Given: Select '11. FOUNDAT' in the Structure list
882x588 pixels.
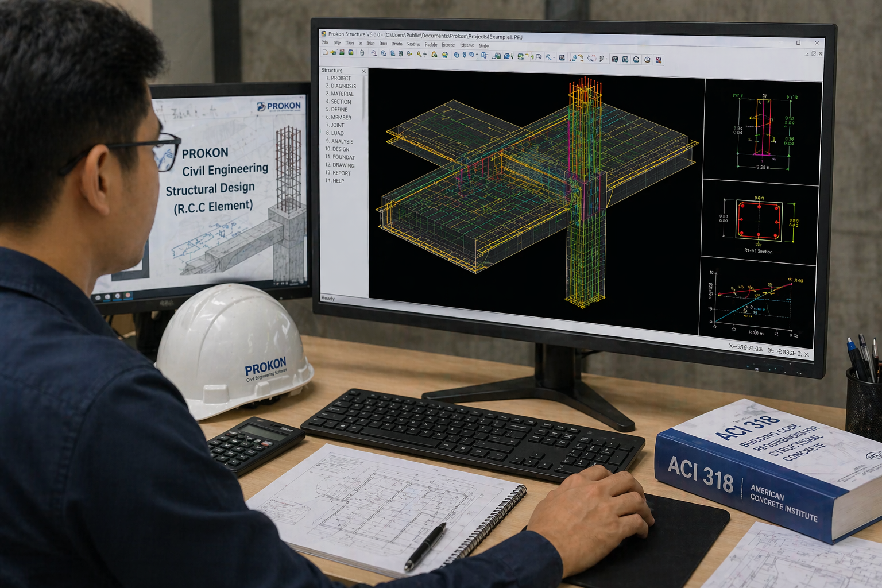Looking at the screenshot, I should pos(340,157).
